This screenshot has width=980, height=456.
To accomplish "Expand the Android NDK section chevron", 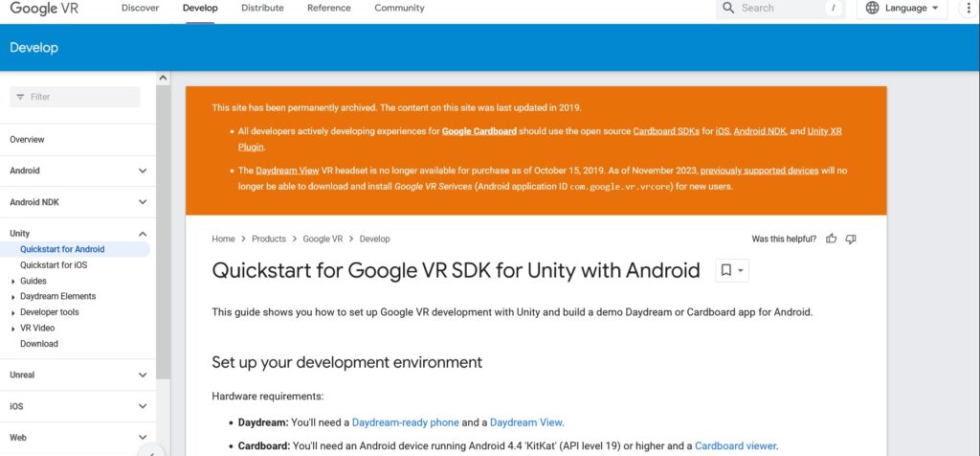I will point(143,202).
